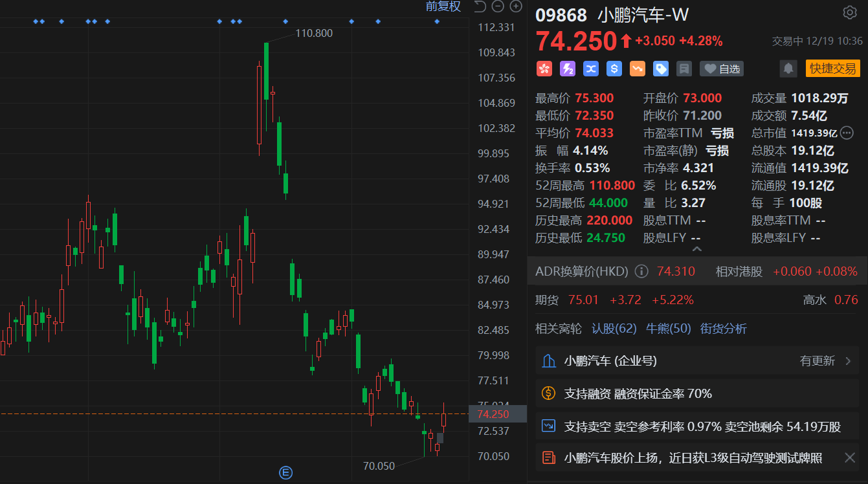Collapse the stock details panel chevron
This screenshot has height=484, width=868.
[696, 248]
